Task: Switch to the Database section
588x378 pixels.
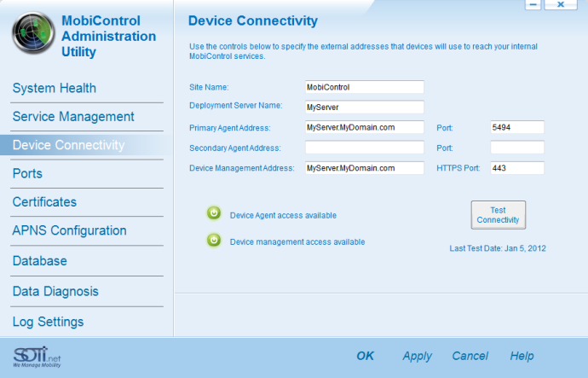Action: (x=40, y=261)
